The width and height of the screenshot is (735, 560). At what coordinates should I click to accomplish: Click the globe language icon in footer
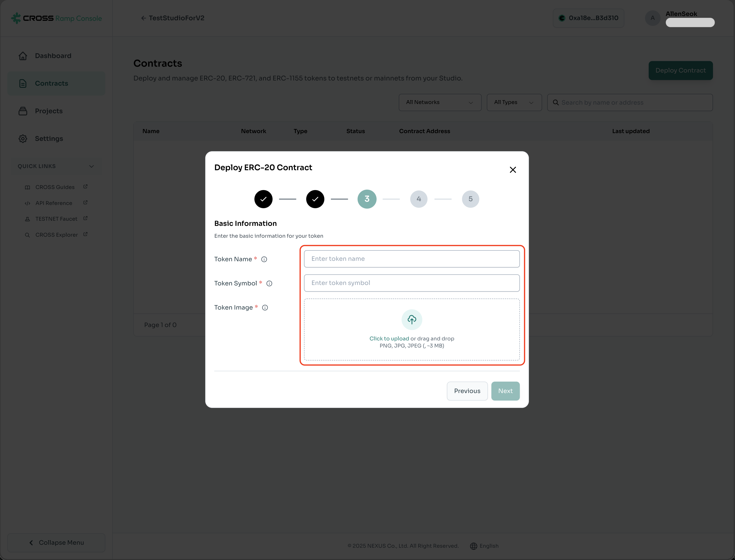(x=473, y=546)
